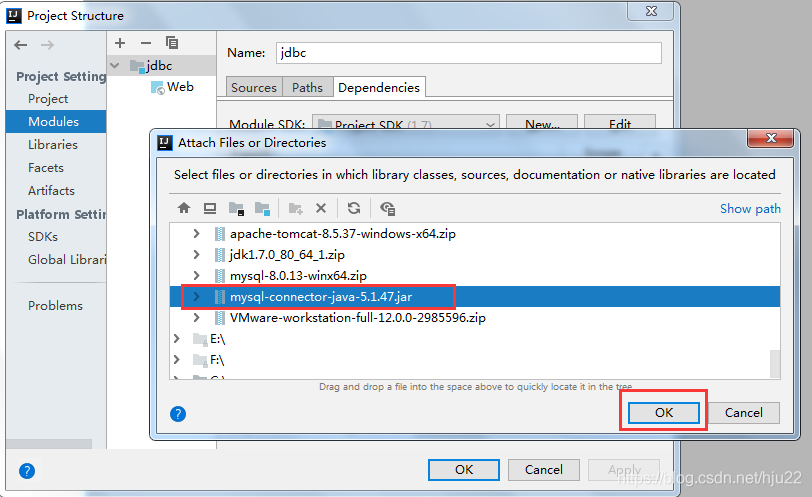Viewport: 812px width, 497px height.
Task: Expand apache-tomcat-8.5.37-windows-x64.zip node
Action: [196, 233]
